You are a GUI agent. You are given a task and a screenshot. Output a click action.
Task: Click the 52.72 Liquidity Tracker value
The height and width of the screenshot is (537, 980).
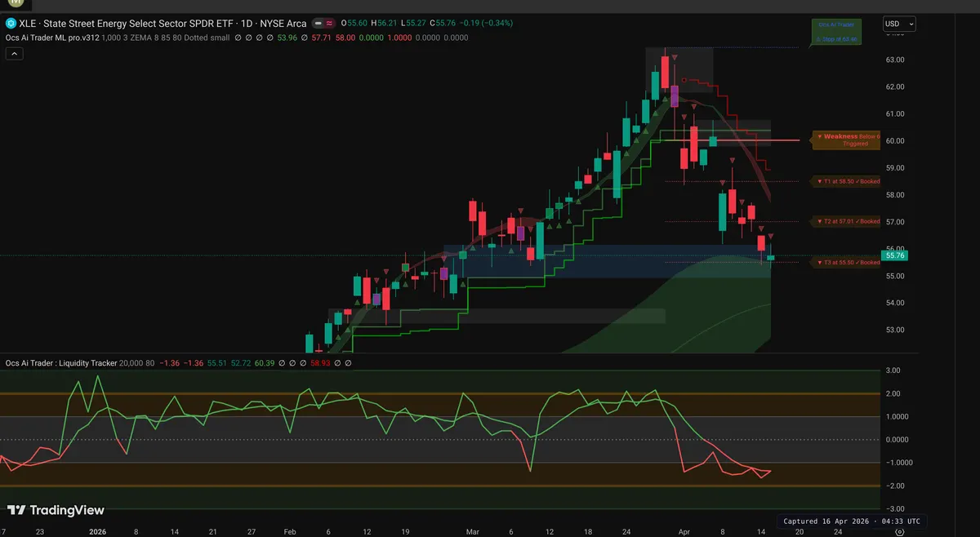tap(242, 362)
